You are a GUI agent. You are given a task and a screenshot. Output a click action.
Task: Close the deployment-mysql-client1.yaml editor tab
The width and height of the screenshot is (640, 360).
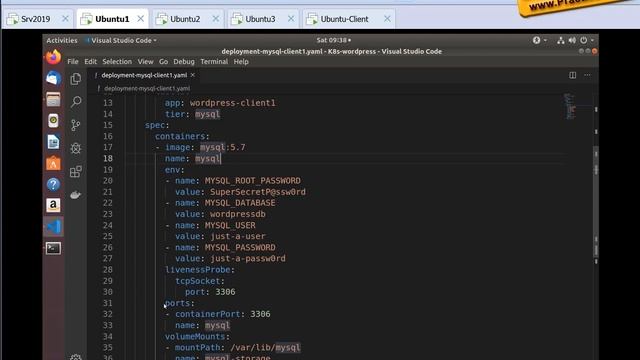point(193,75)
